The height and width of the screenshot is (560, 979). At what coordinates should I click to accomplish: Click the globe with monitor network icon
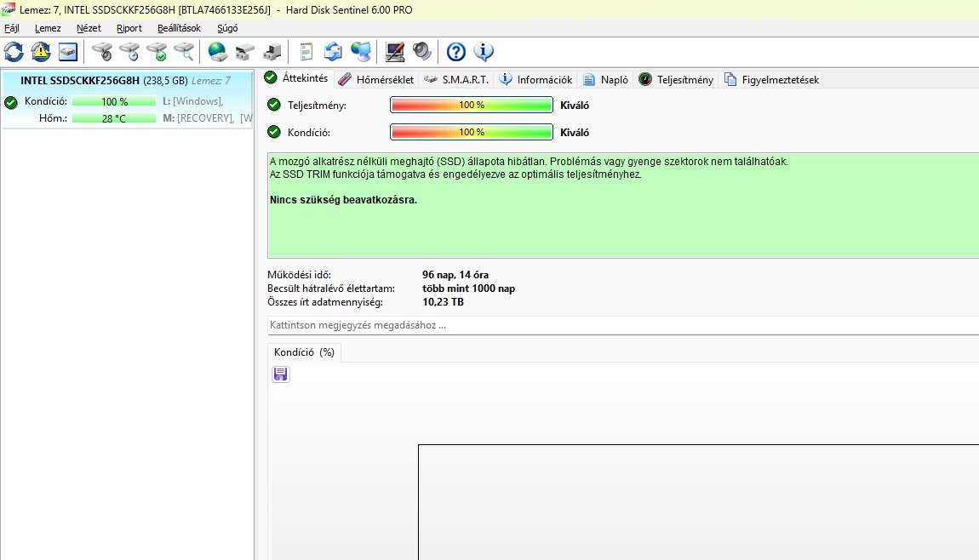360,52
